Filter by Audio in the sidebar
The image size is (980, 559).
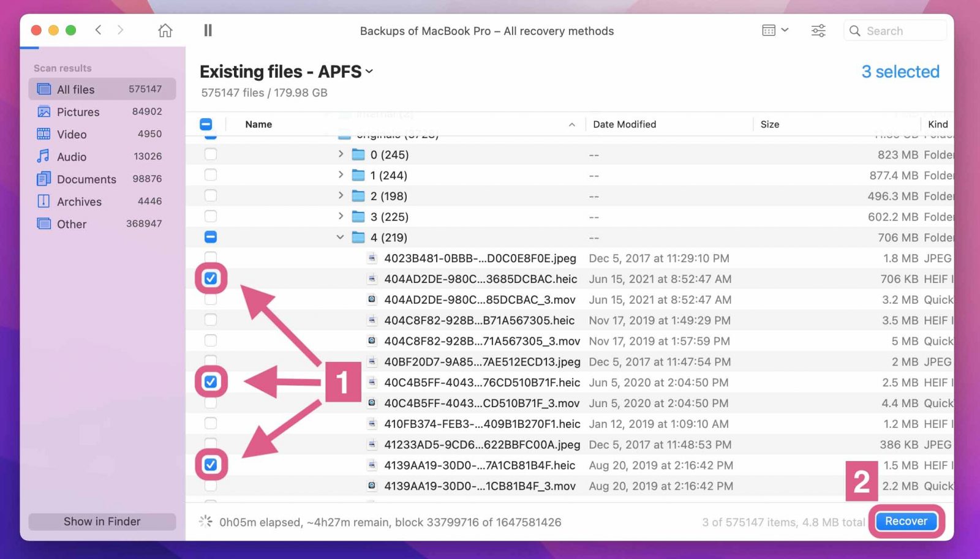point(102,157)
